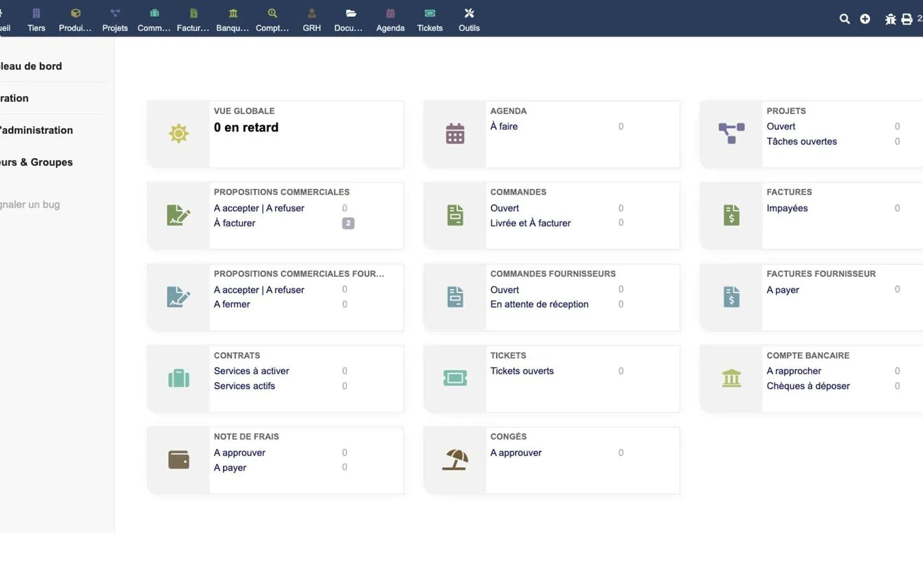Image resolution: width=923 pixels, height=588 pixels.
Task: Open the Outils tools menu
Action: click(x=469, y=20)
